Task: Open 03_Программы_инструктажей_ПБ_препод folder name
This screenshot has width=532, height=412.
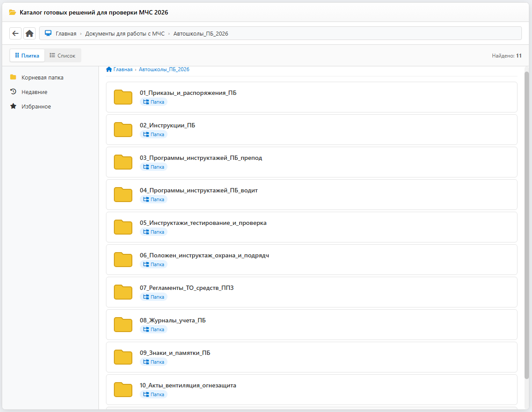Action: tap(201, 158)
